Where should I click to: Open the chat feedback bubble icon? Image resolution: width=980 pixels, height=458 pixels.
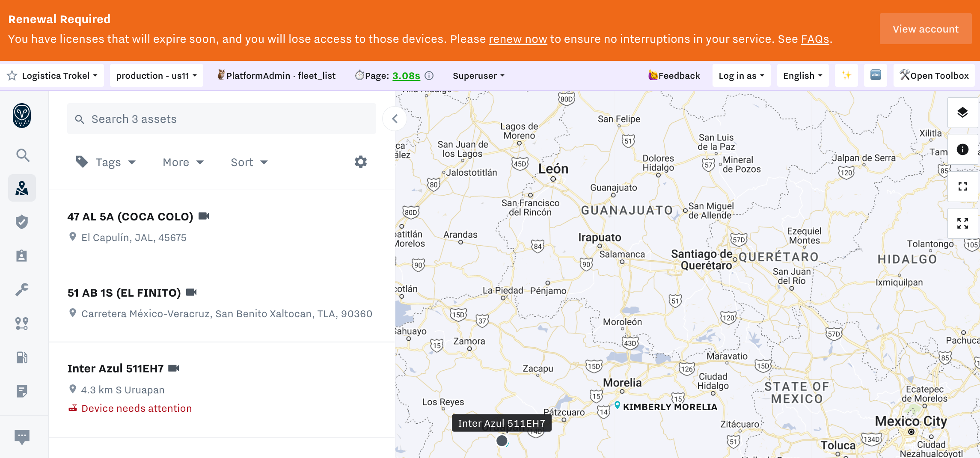pos(22,437)
